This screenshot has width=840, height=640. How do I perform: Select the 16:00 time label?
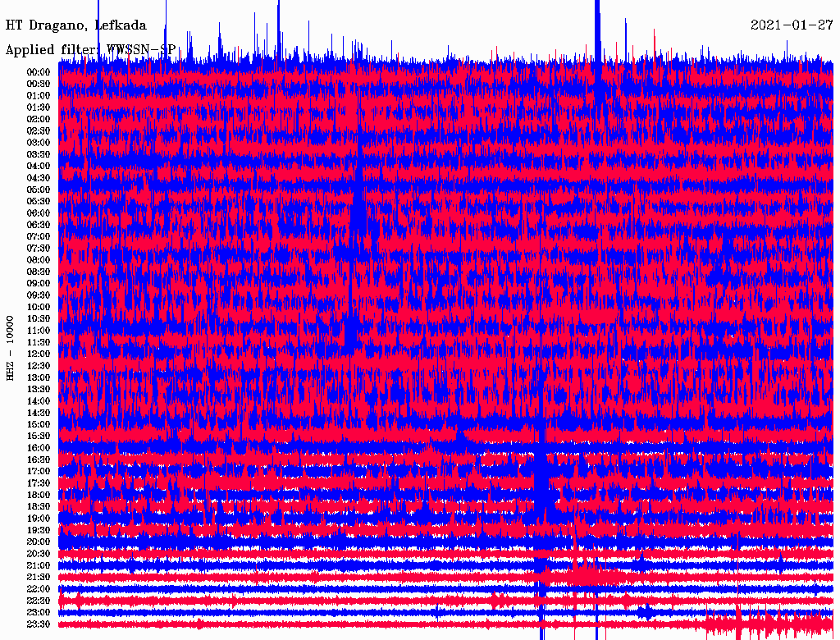(x=39, y=448)
